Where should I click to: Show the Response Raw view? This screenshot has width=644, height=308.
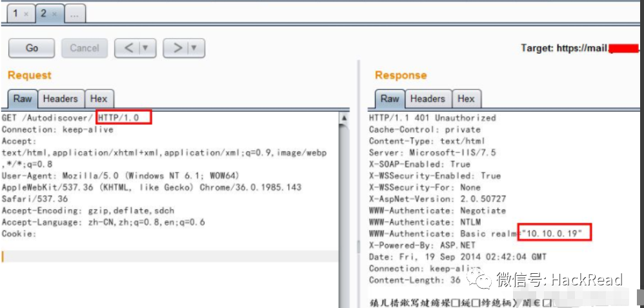390,99
